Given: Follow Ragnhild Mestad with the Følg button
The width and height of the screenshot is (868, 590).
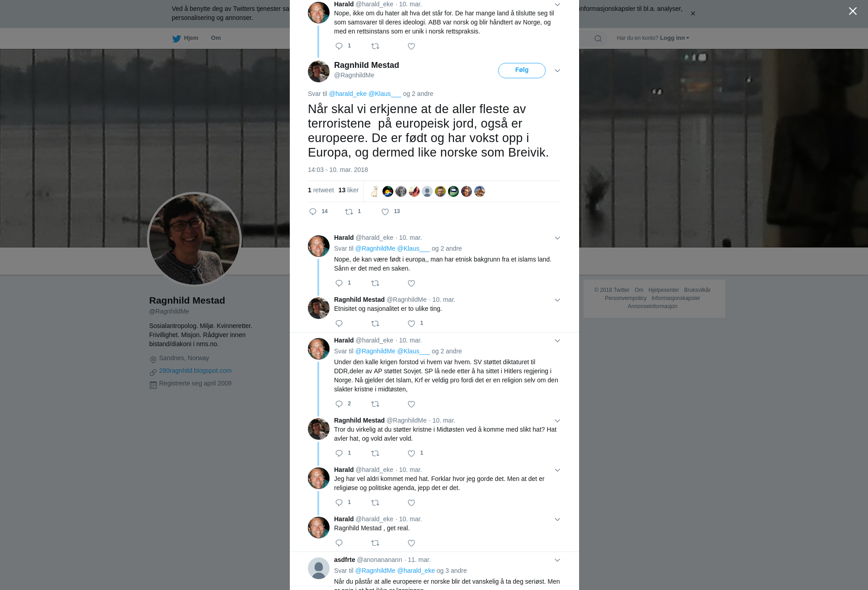Looking at the screenshot, I should pyautogui.click(x=522, y=71).
